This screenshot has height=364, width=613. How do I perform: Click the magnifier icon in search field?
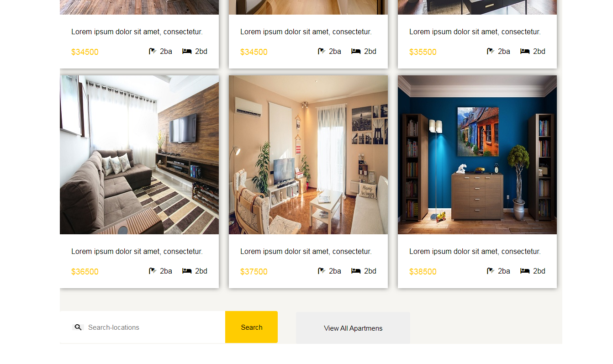pos(78,327)
